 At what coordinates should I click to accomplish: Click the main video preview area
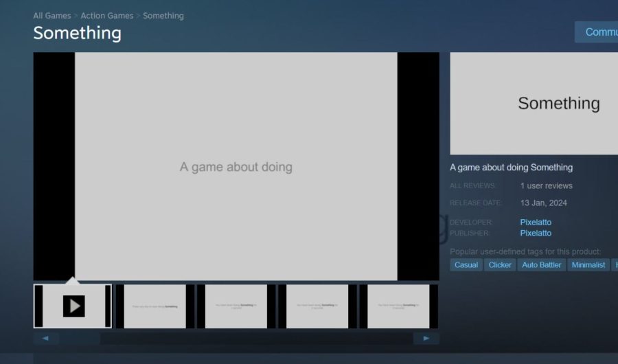coord(236,166)
